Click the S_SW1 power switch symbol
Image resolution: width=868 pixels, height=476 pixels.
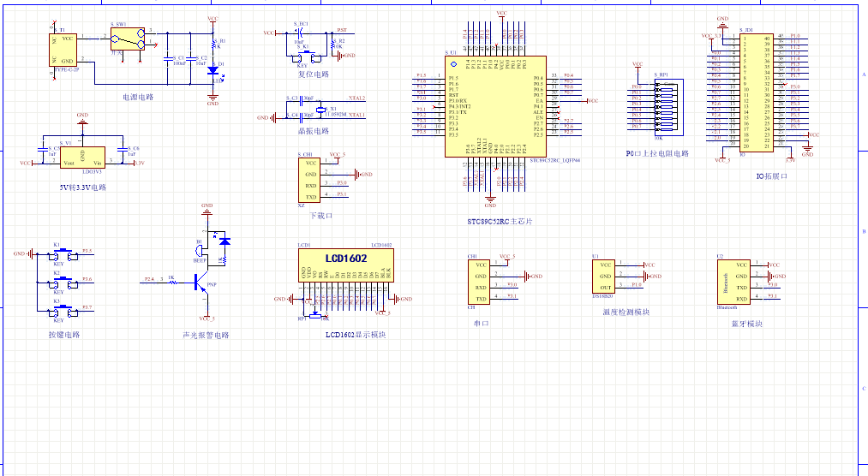[128, 39]
